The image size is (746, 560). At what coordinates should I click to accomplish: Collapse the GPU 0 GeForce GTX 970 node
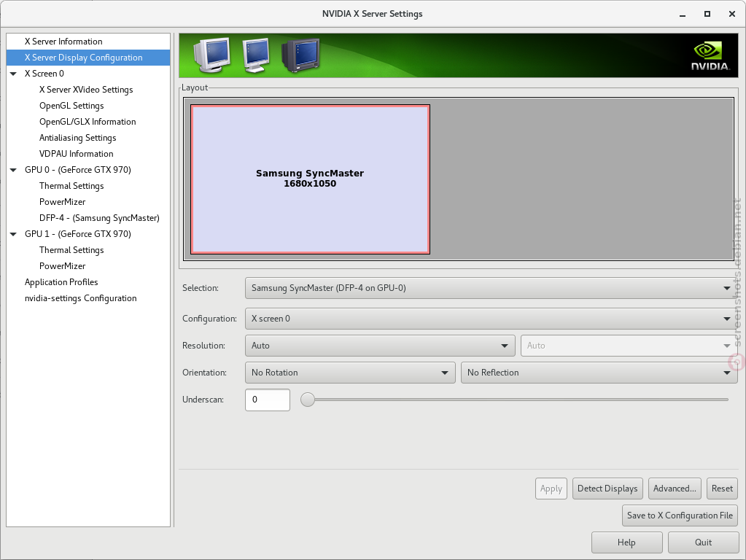pyautogui.click(x=13, y=170)
